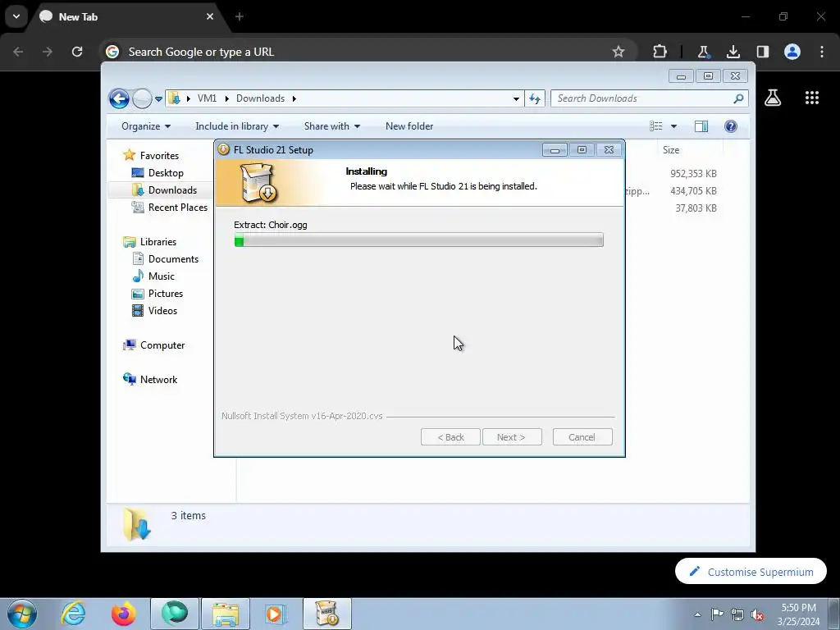This screenshot has width=840, height=630.
Task: Open Explorer help question mark icon
Action: [x=730, y=126]
